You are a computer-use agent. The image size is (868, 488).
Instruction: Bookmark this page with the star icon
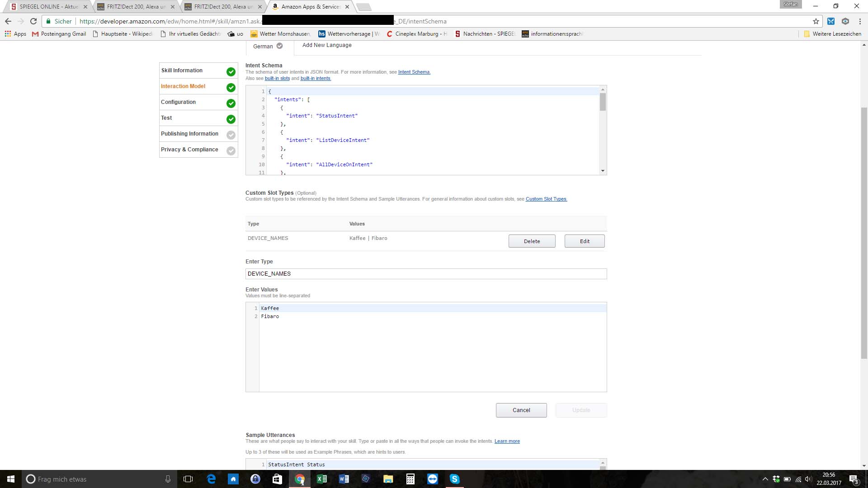point(816,21)
